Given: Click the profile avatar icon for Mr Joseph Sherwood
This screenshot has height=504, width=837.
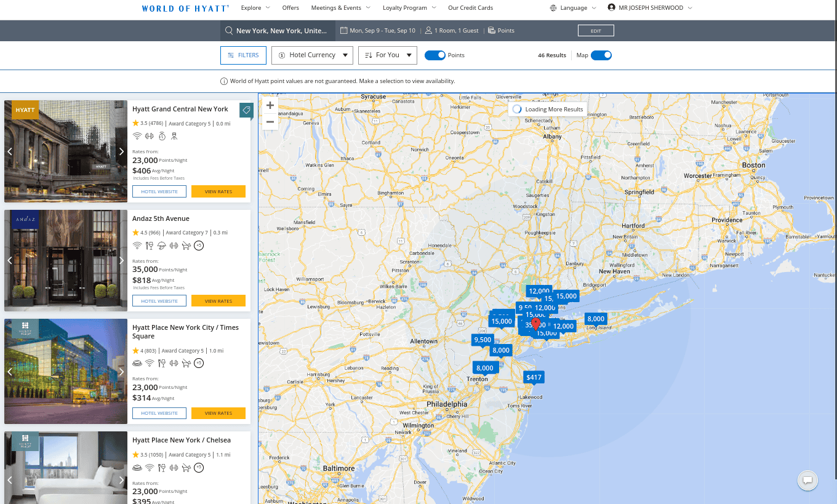Looking at the screenshot, I should (611, 8).
